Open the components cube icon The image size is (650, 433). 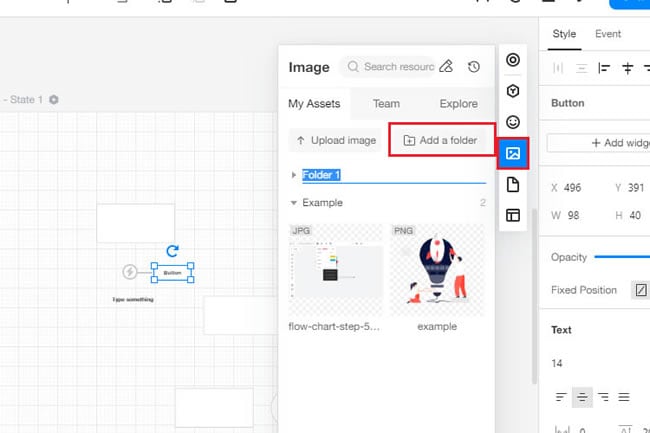coord(513,91)
